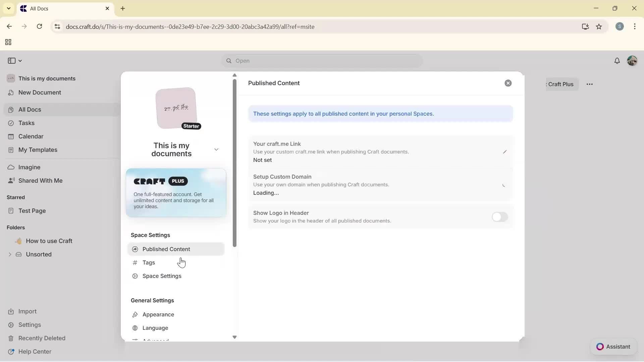Bookmark the current page with the star
The image size is (644, 362).
coord(599,26)
